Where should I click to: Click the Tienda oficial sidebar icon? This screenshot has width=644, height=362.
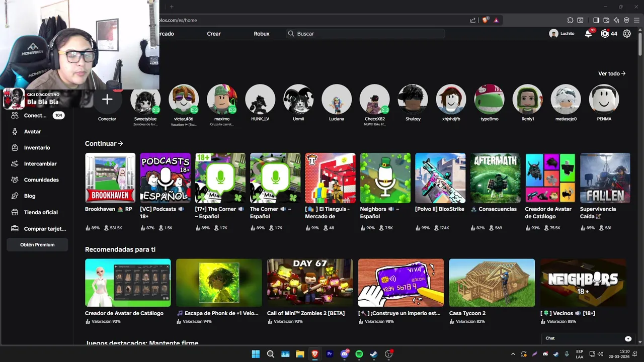click(14, 212)
